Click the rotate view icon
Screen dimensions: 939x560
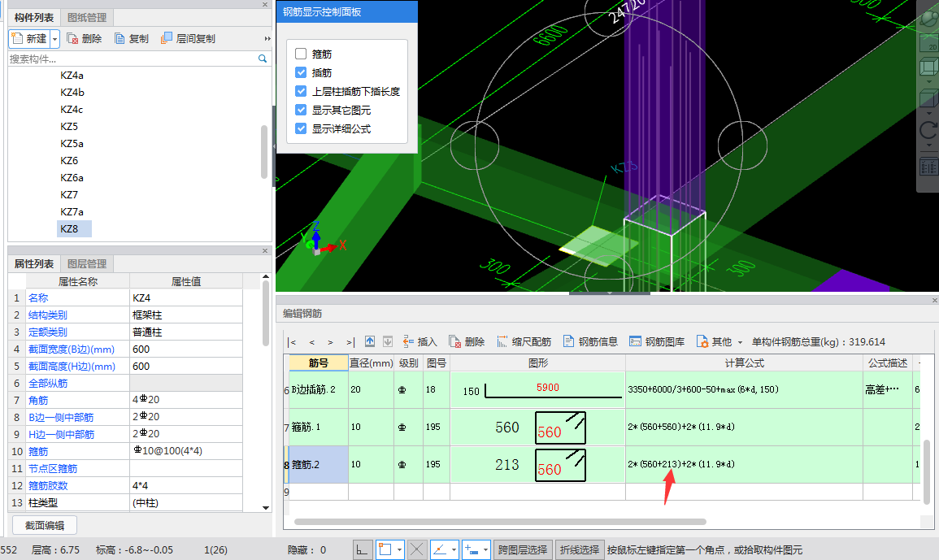tap(928, 129)
